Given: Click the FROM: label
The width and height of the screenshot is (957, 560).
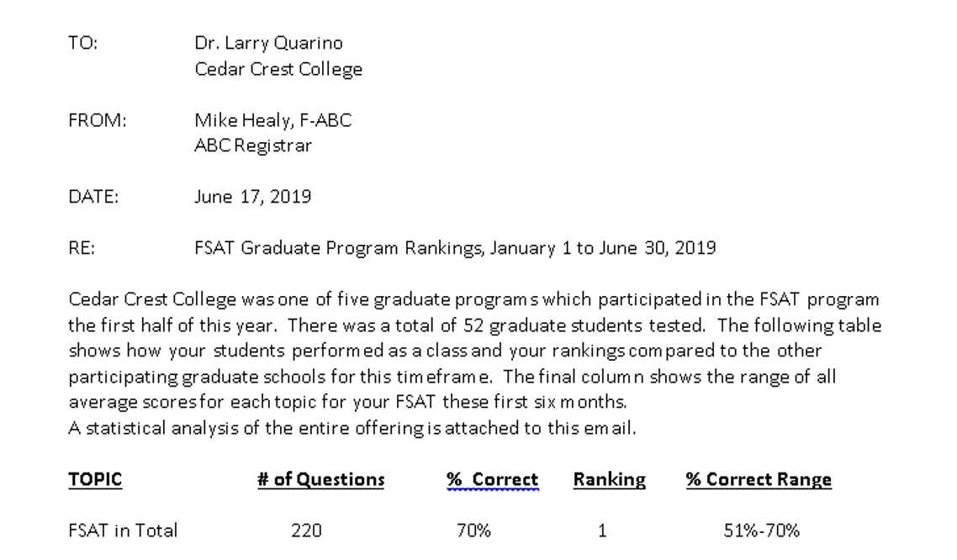Looking at the screenshot, I should pyautogui.click(x=98, y=120).
